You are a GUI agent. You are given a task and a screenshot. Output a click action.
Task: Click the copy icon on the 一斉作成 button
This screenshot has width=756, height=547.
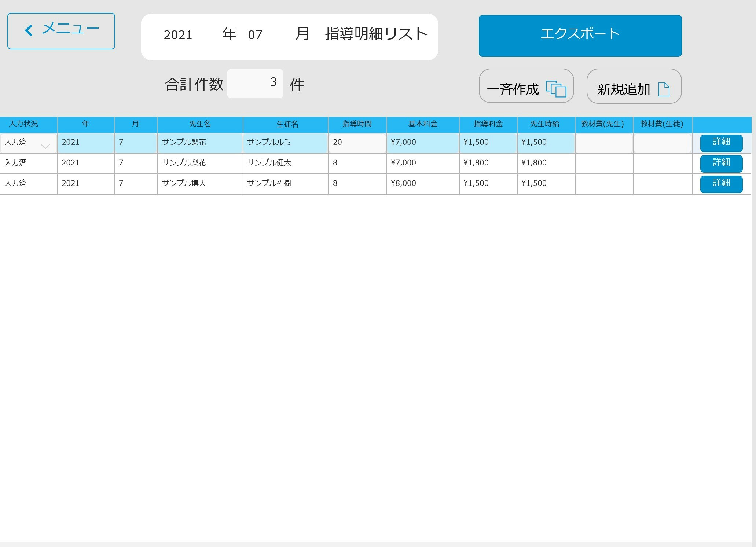click(556, 89)
